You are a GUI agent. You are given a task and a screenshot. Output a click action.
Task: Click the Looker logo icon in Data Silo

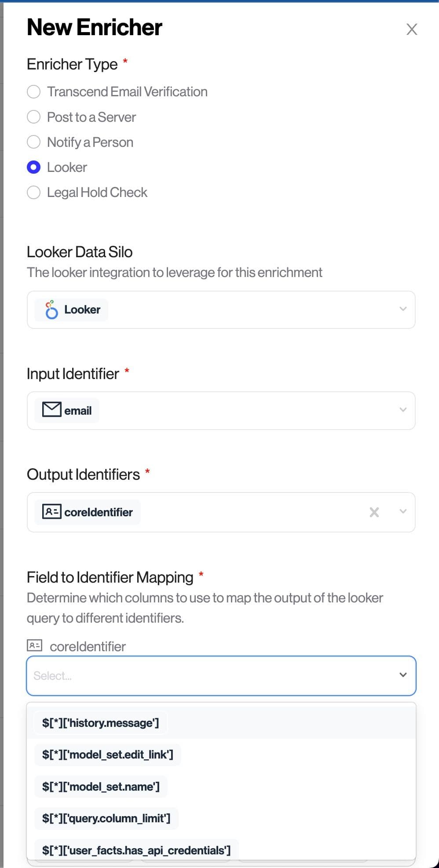51,310
